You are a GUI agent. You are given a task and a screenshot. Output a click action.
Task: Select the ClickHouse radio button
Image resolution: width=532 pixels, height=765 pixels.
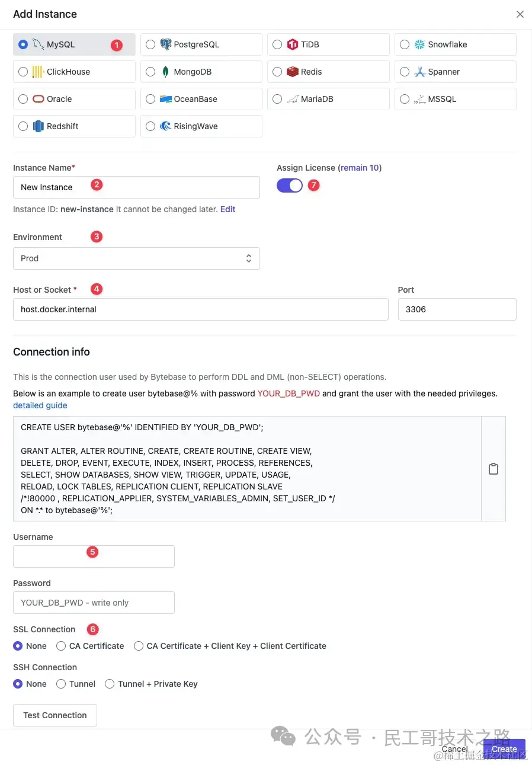23,72
